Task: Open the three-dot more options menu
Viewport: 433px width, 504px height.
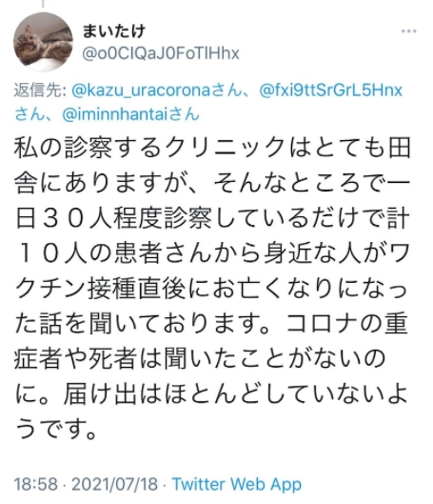Action: 408,31
